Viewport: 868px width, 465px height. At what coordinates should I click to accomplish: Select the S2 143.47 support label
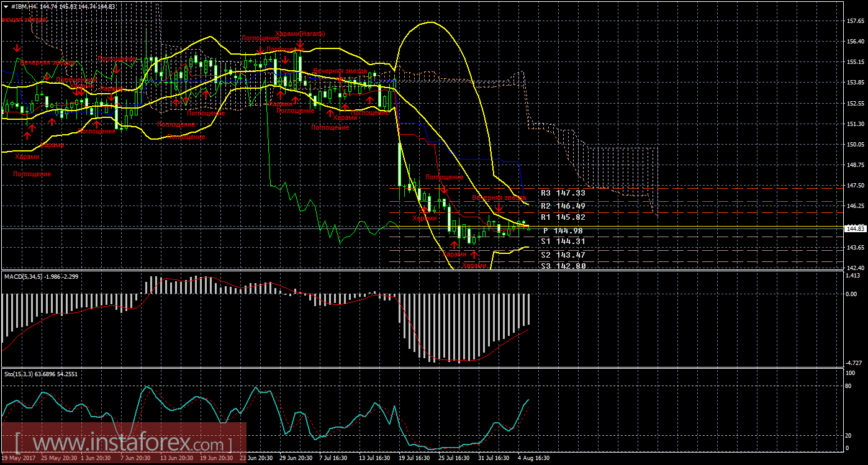point(563,255)
